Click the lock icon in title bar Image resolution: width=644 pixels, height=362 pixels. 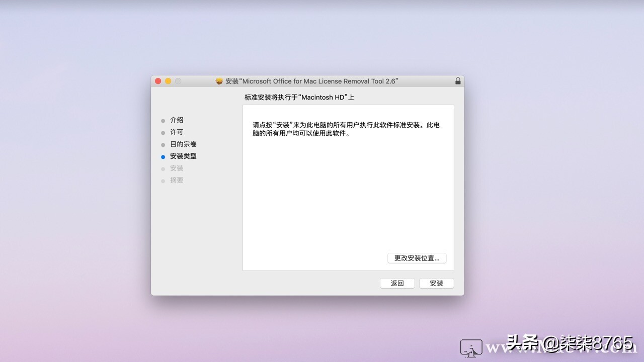tap(458, 81)
